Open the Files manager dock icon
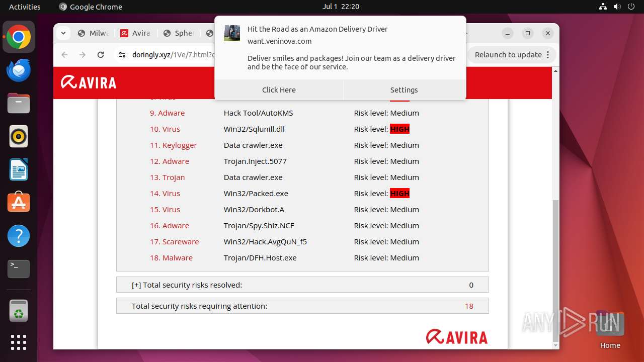Image resolution: width=644 pixels, height=362 pixels. pos(19,104)
